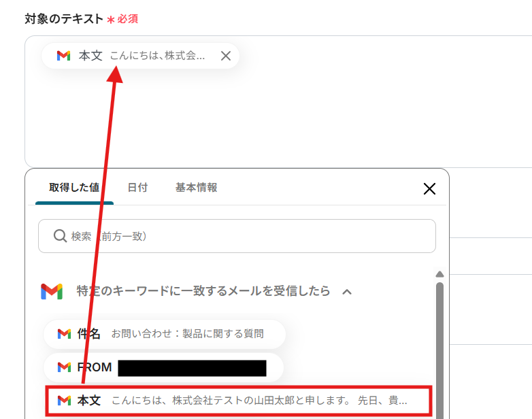Click the large Gmail icon by the section title
Image resolution: width=532 pixels, height=419 pixels.
52,291
